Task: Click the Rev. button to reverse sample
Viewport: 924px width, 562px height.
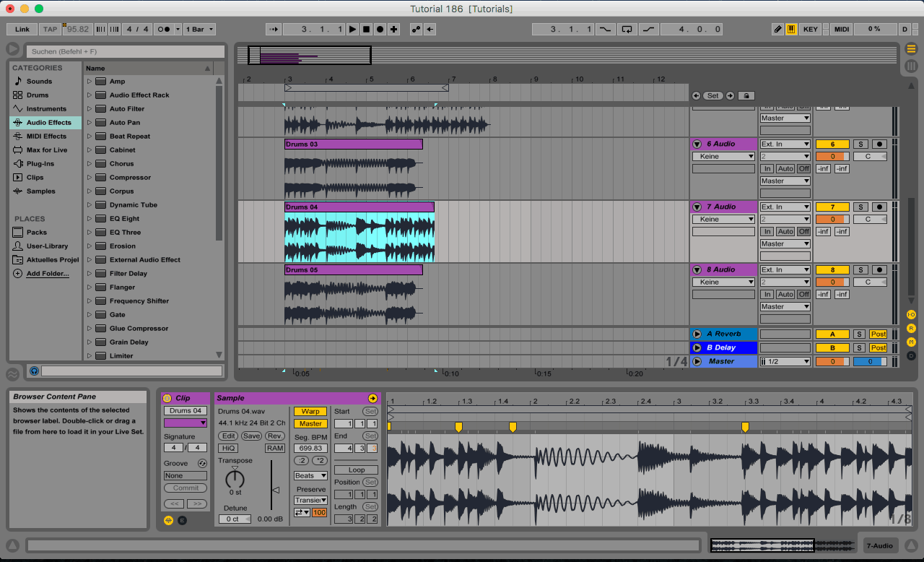Action: click(274, 436)
